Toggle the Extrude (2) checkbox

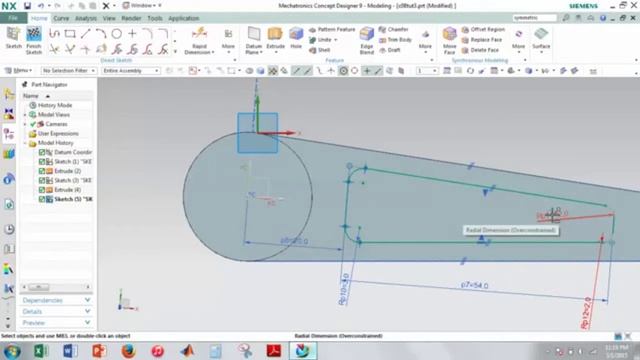(42, 171)
